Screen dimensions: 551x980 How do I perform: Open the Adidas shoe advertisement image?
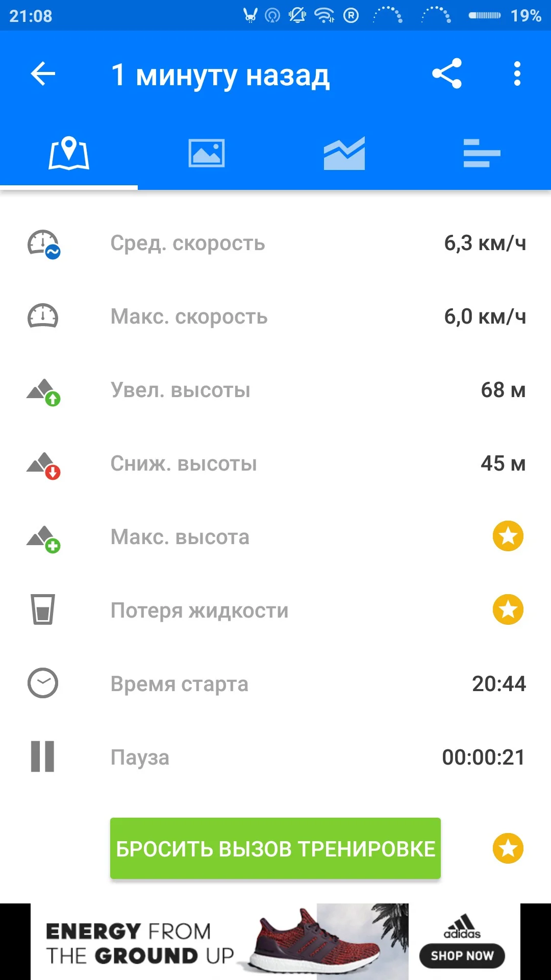[327, 942]
